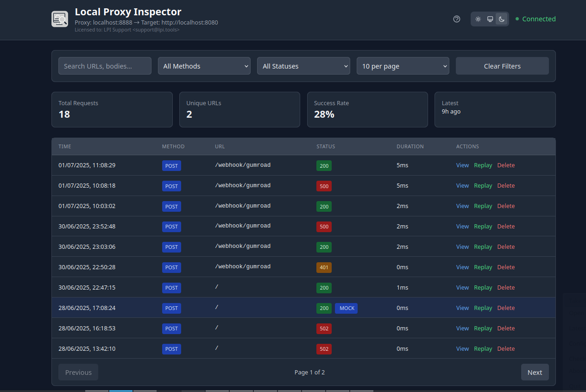The width and height of the screenshot is (586, 392).
Task: Replay the 01/07/2025, 10:03:02 request
Action: [483, 206]
